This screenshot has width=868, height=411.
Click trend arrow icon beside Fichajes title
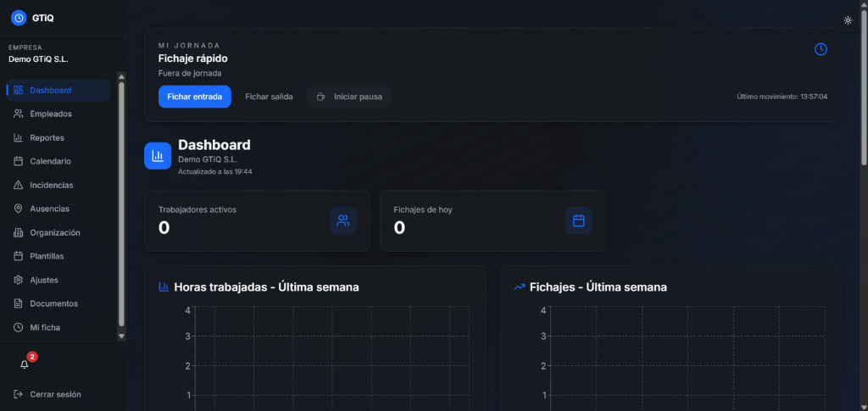click(520, 287)
